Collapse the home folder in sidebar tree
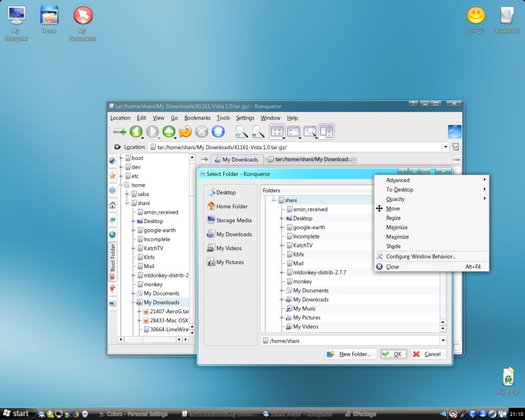The image size is (525, 420). click(x=121, y=185)
